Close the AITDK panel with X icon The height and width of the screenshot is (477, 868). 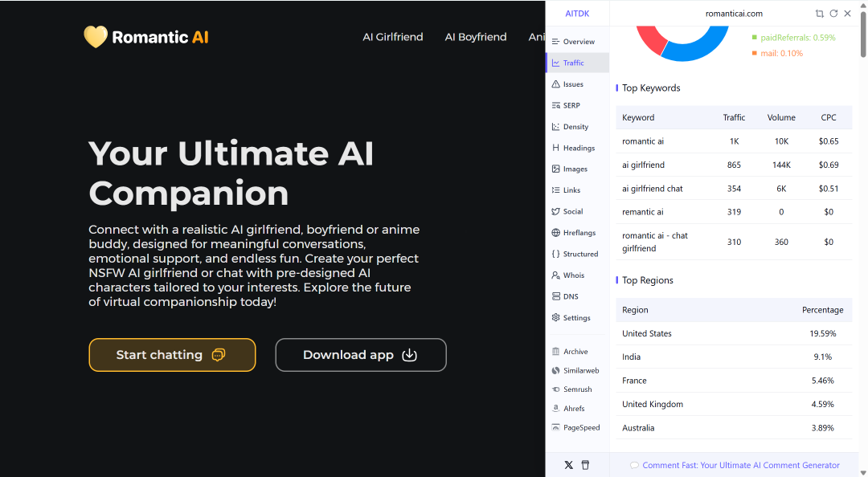tap(848, 14)
